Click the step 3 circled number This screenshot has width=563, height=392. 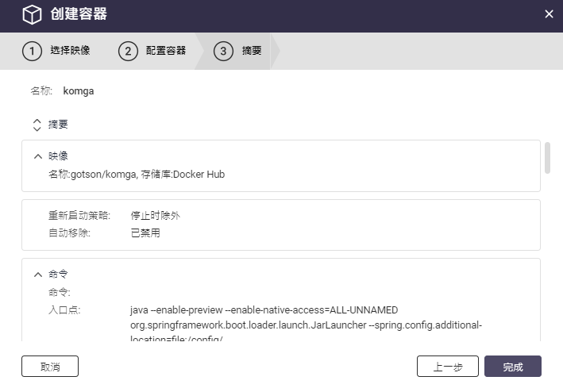(x=223, y=51)
